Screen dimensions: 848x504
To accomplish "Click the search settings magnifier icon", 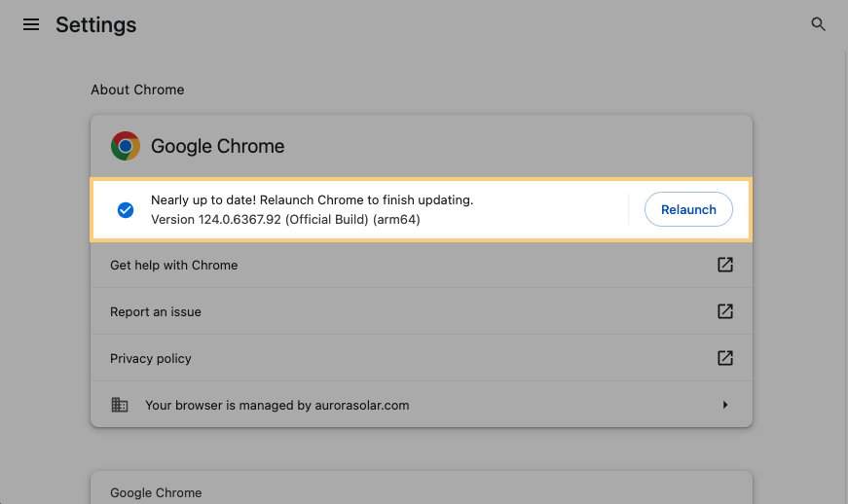I will [x=819, y=25].
